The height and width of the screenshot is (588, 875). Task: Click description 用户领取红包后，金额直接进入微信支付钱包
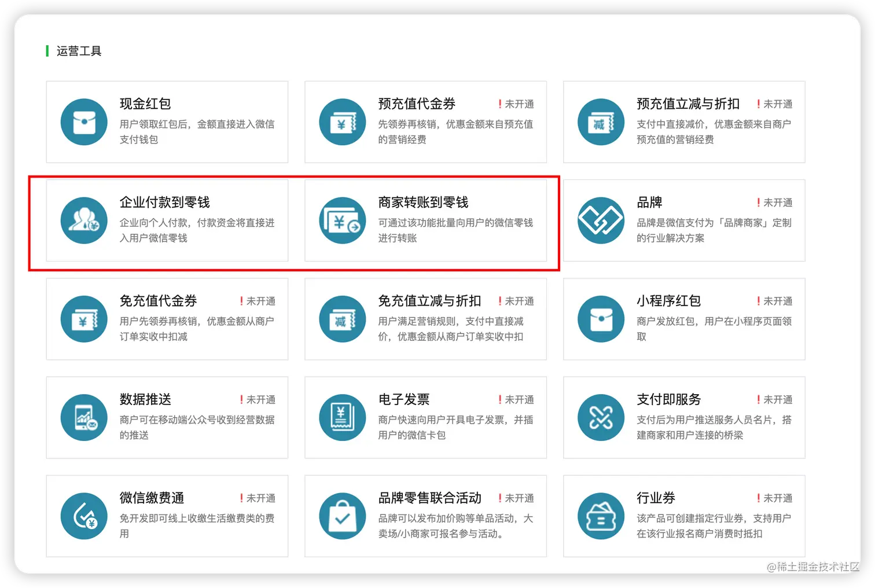tap(197, 132)
